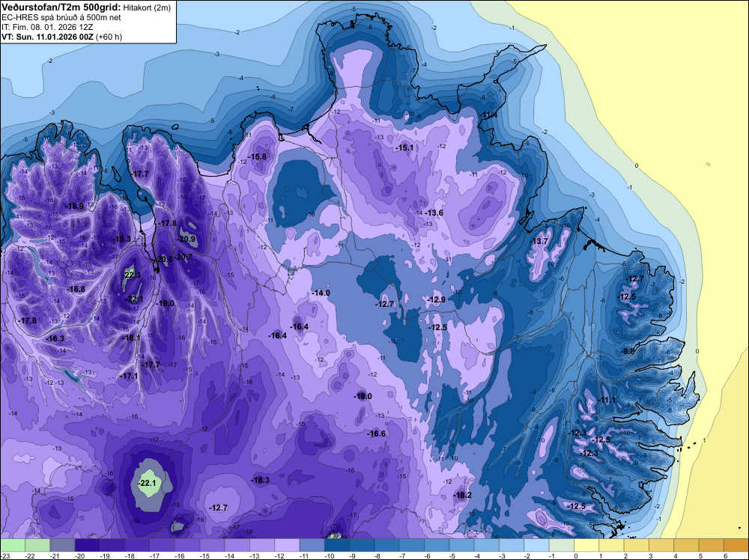This screenshot has height=560, width=749.
Task: Click the legend swatch starting at -14
Action: 237,545
